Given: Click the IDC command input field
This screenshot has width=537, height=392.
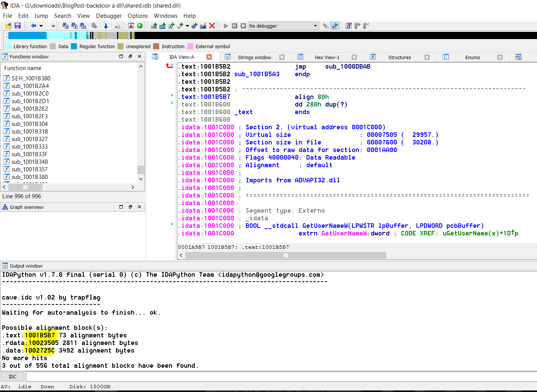Looking at the screenshot, I should 281,376.
